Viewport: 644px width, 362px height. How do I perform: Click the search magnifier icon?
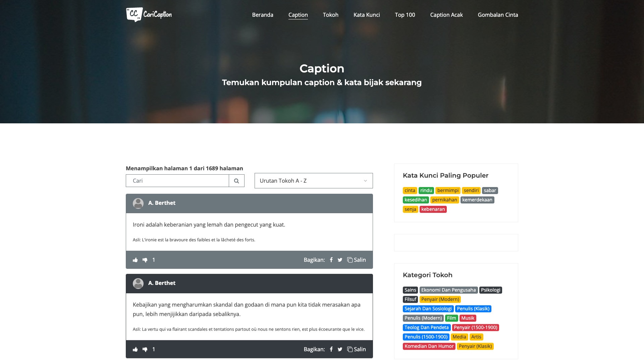(x=237, y=181)
